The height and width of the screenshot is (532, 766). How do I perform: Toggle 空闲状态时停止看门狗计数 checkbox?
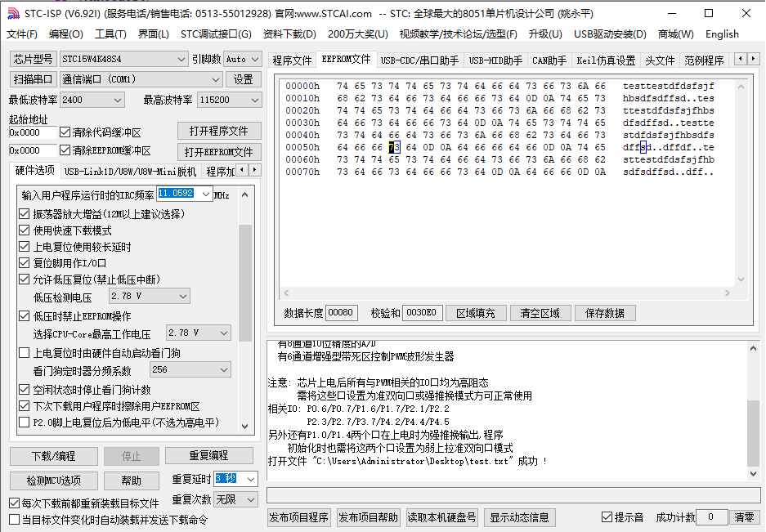tap(24, 390)
